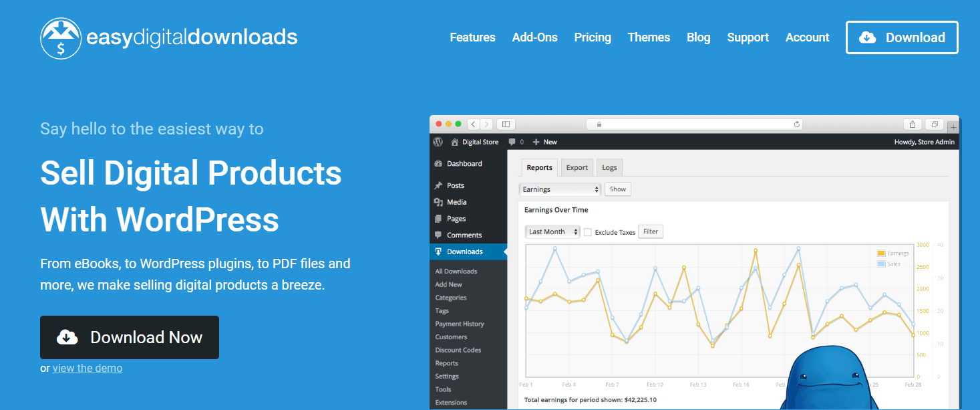Switch to the Reports tab

(x=539, y=167)
